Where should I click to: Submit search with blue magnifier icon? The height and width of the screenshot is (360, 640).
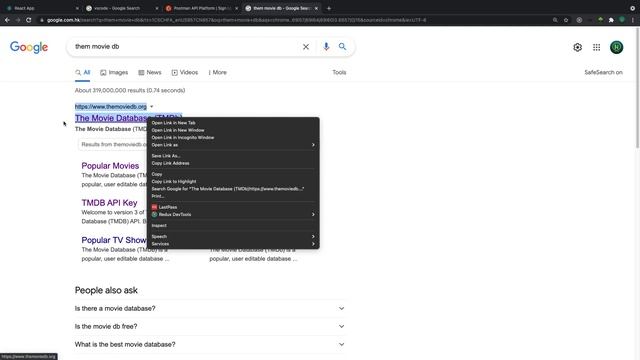pyautogui.click(x=342, y=47)
